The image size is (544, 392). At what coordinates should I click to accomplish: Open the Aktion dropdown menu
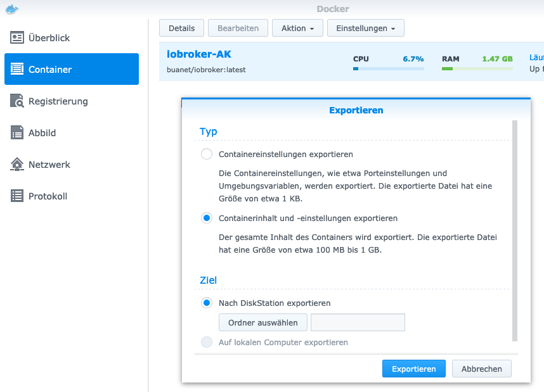click(297, 28)
